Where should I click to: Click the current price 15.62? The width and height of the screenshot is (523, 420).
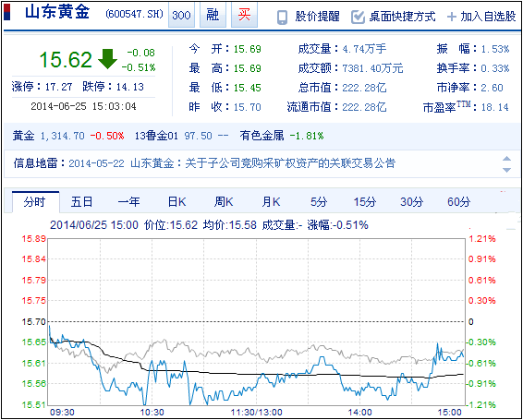[x=66, y=60]
